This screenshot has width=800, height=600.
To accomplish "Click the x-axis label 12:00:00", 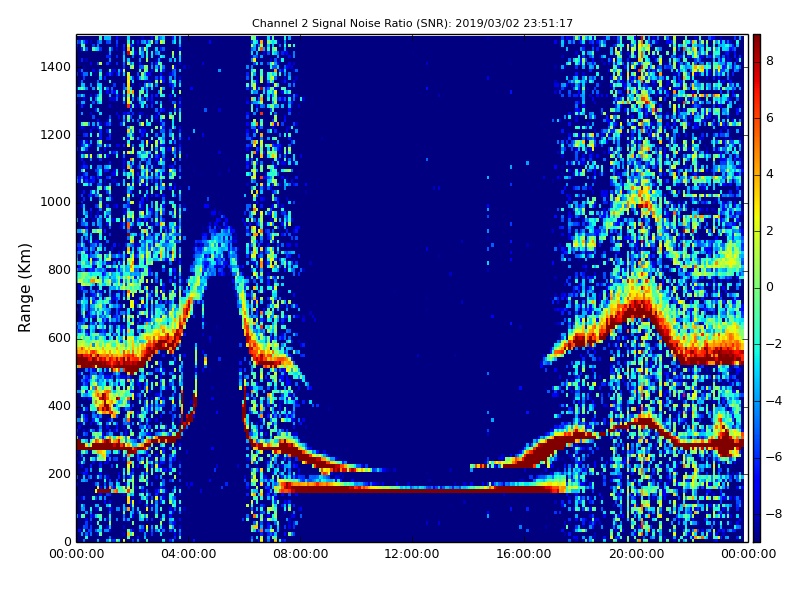I will (412, 554).
